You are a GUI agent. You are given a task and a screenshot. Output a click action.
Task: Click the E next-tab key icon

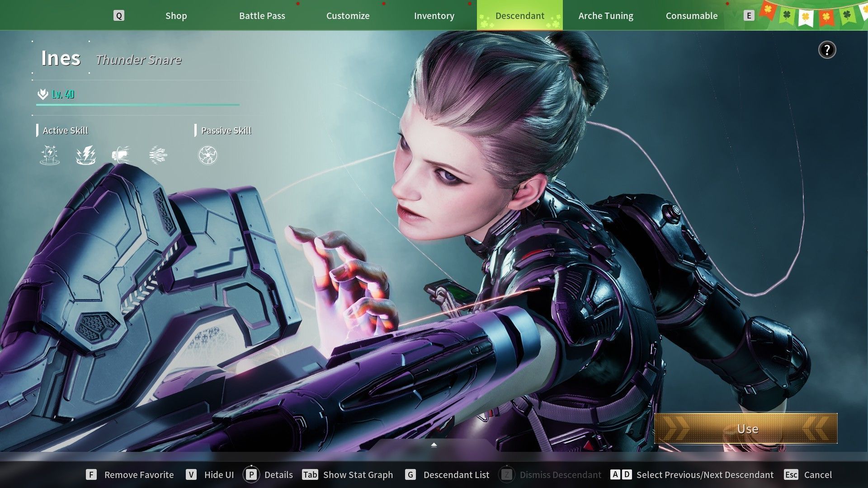[x=749, y=16]
